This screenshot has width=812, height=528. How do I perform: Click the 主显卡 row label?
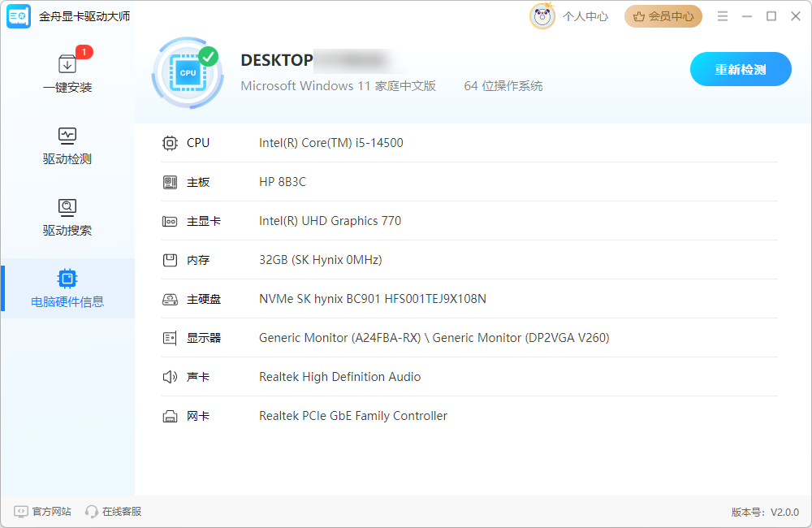pyautogui.click(x=204, y=221)
